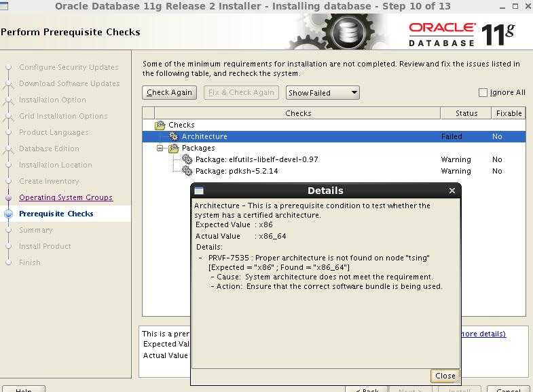Open the more details link
This screenshot has height=392, width=533.
tap(483, 334)
